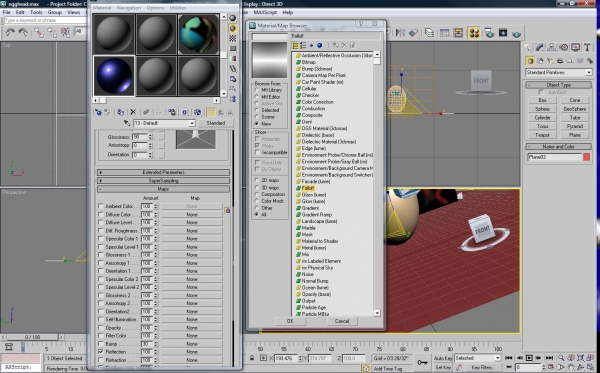Click the Standard material type button
Viewport: 600px width, 373px height.
216,123
